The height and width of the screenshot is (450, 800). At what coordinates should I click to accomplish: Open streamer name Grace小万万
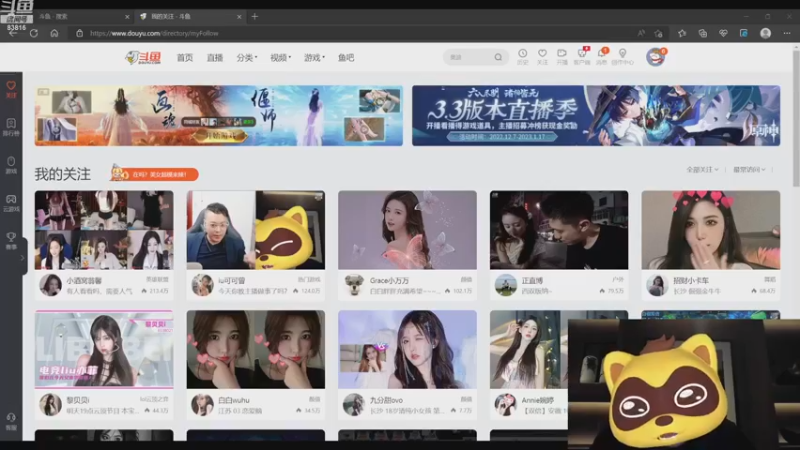[x=389, y=281]
